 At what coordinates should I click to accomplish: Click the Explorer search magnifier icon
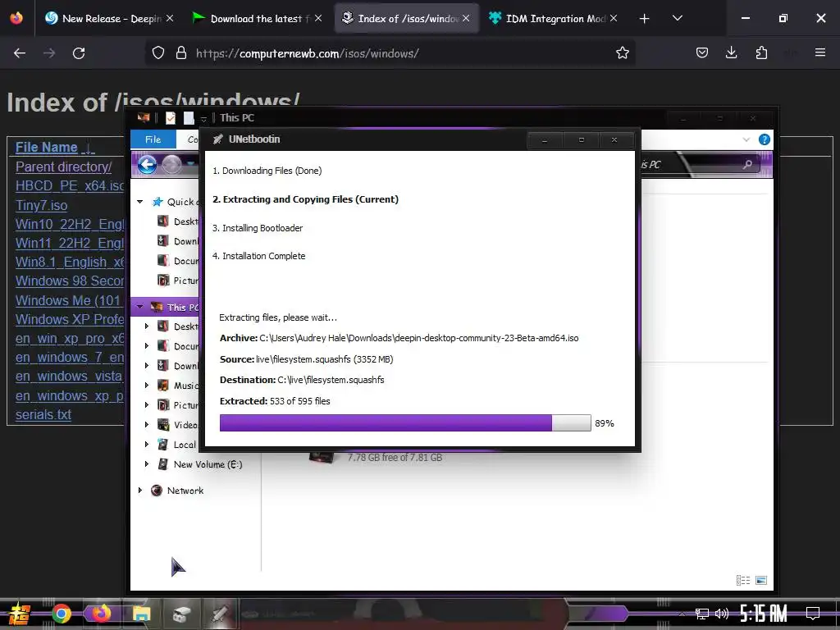(x=747, y=164)
